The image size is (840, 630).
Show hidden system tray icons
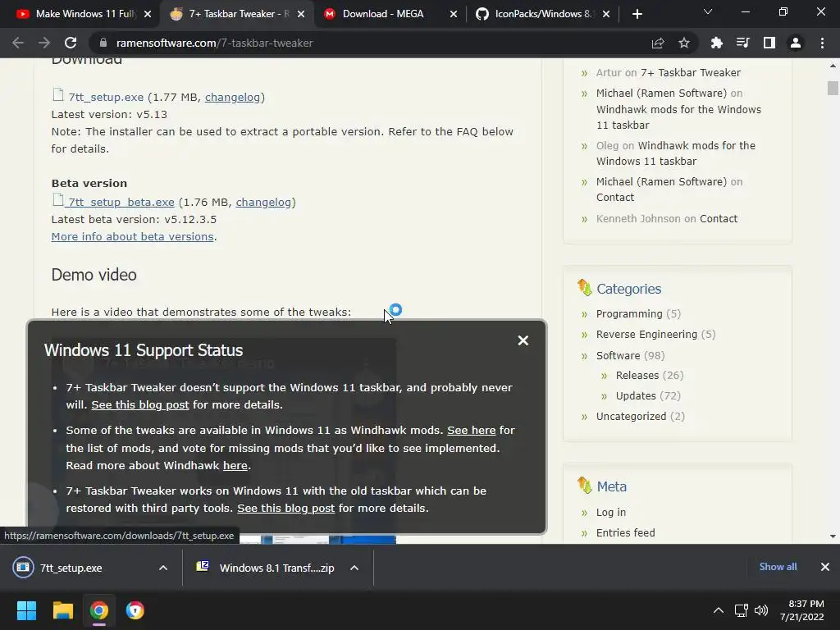click(x=719, y=610)
